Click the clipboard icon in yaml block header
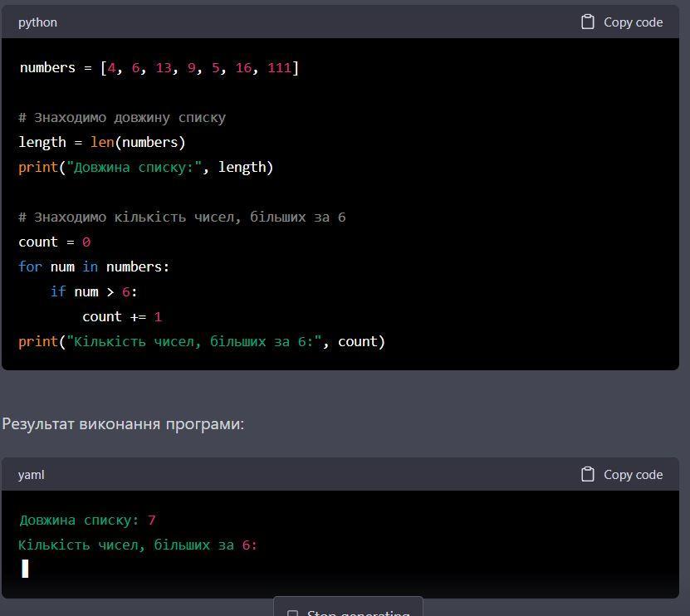Screen dimensions: 690x616 [x=588, y=474]
